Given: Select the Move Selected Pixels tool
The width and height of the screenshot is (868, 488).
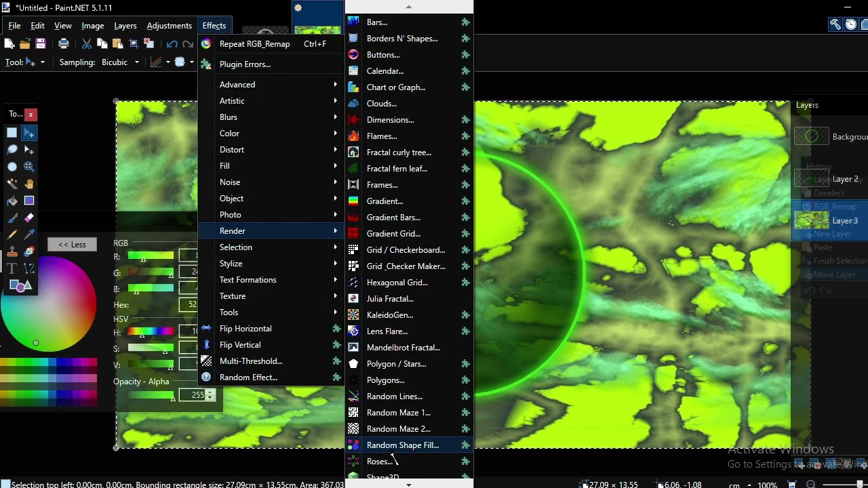Looking at the screenshot, I should coord(28,133).
